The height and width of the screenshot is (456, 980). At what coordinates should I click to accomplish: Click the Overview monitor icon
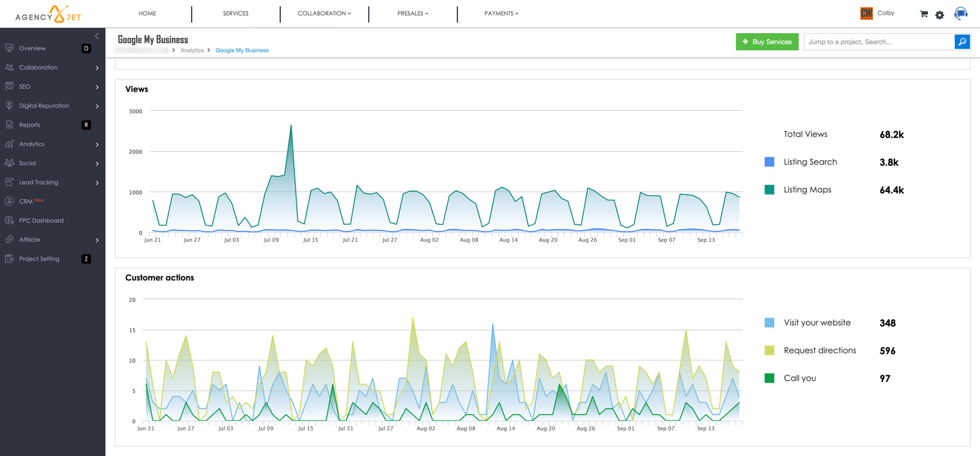pos(9,48)
